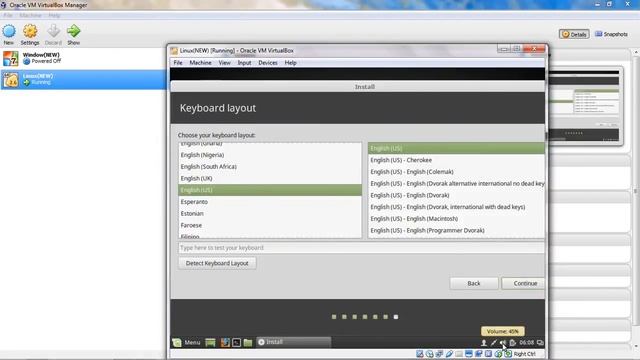The width and height of the screenshot is (640, 360).
Task: Click update manager shield icon in tray
Action: [513, 343]
